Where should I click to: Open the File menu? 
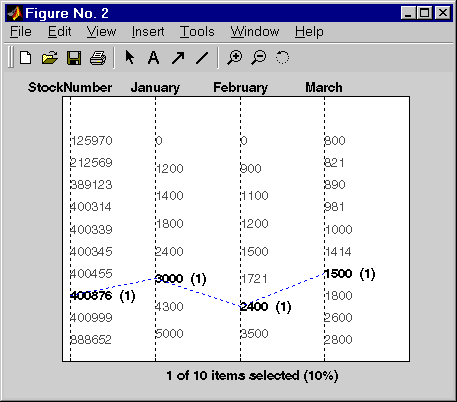click(21, 32)
